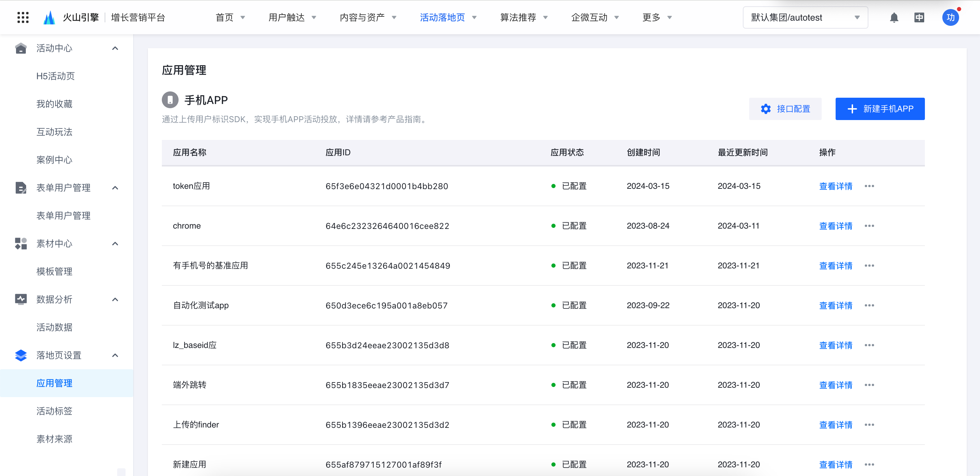Click the 活动中心 sidebar icon
This screenshot has width=980, height=476.
[x=21, y=49]
